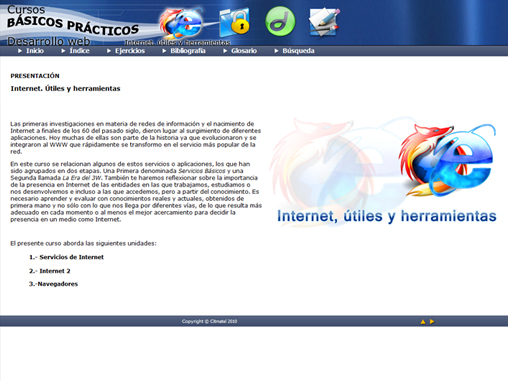Open the Firefox and Internet Explorer header icon
This screenshot has width=508, height=381.
181,23
